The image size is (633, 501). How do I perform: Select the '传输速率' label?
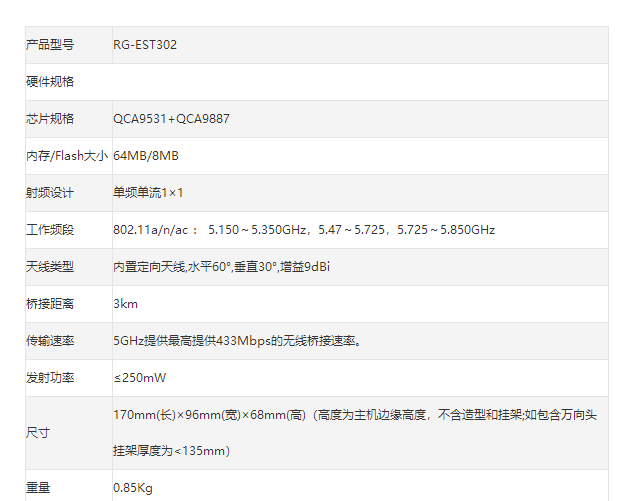[50, 341]
